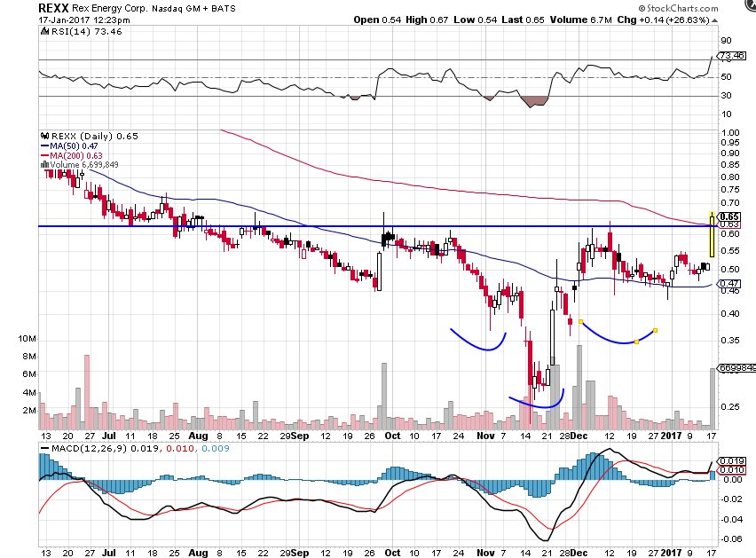Click the Dec label under the volume bars
The image size is (756, 558).
579,436
